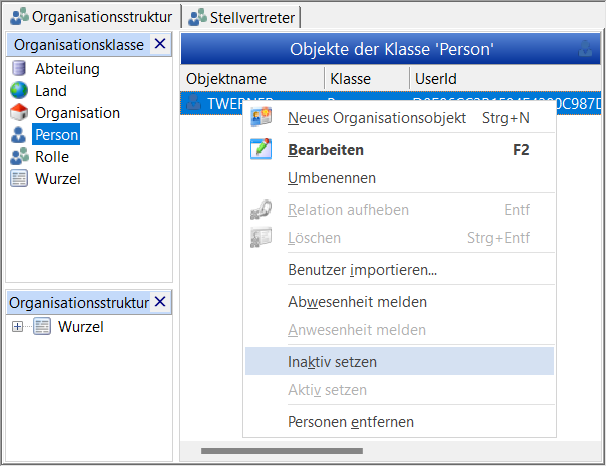Open the Organisationsstruktur tab

tap(91, 17)
